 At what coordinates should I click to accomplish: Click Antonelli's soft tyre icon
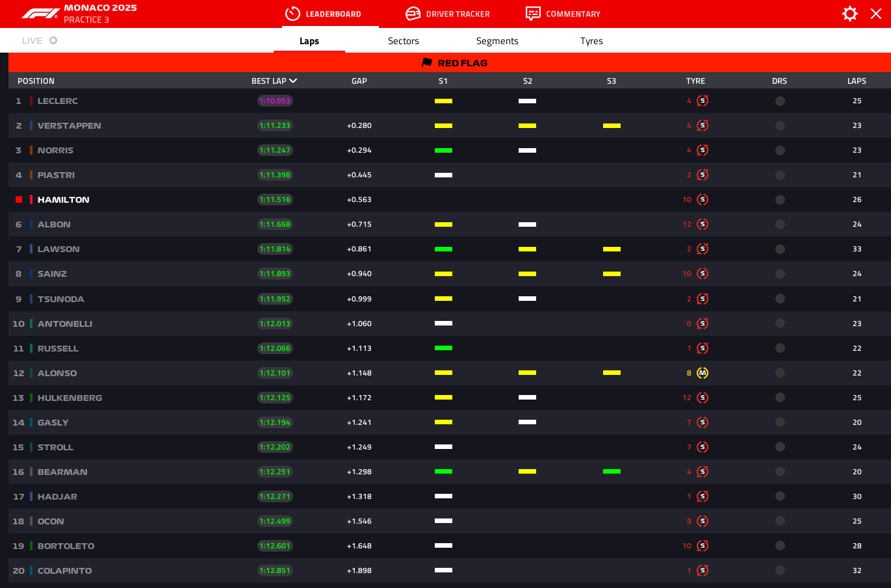coord(703,324)
